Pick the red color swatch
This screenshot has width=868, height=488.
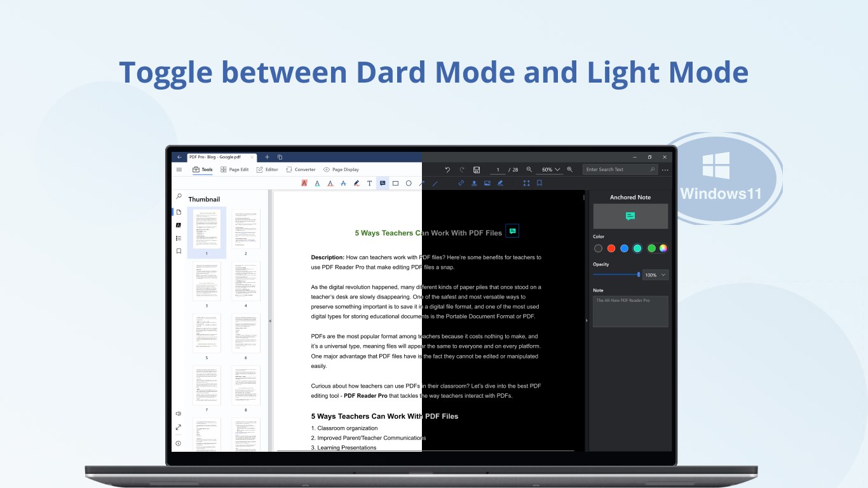tap(611, 248)
